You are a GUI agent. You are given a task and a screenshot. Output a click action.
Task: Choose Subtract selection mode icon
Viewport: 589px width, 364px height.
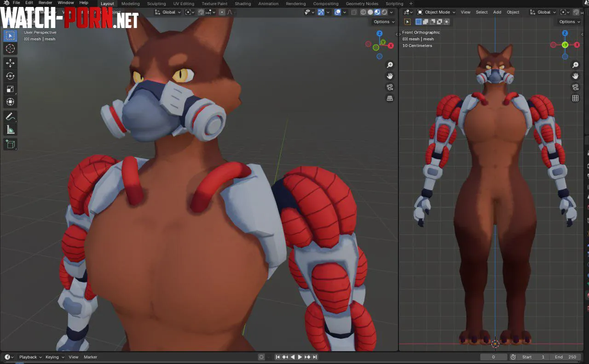click(433, 22)
